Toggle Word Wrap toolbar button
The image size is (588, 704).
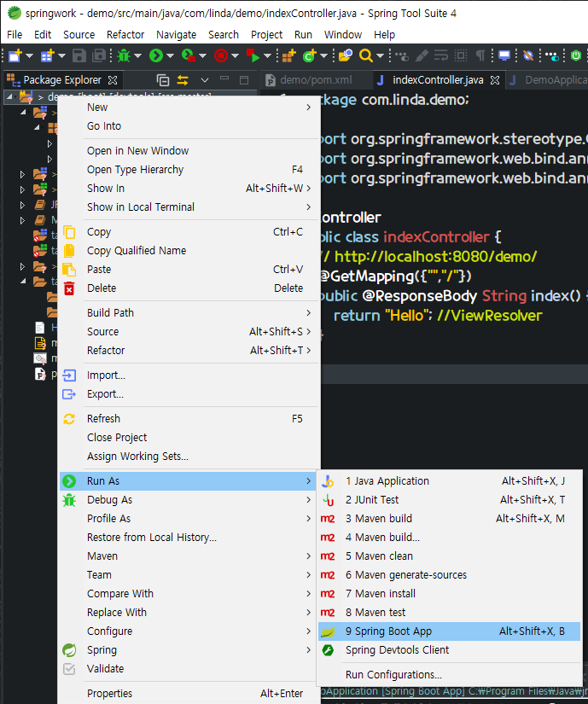(440, 55)
